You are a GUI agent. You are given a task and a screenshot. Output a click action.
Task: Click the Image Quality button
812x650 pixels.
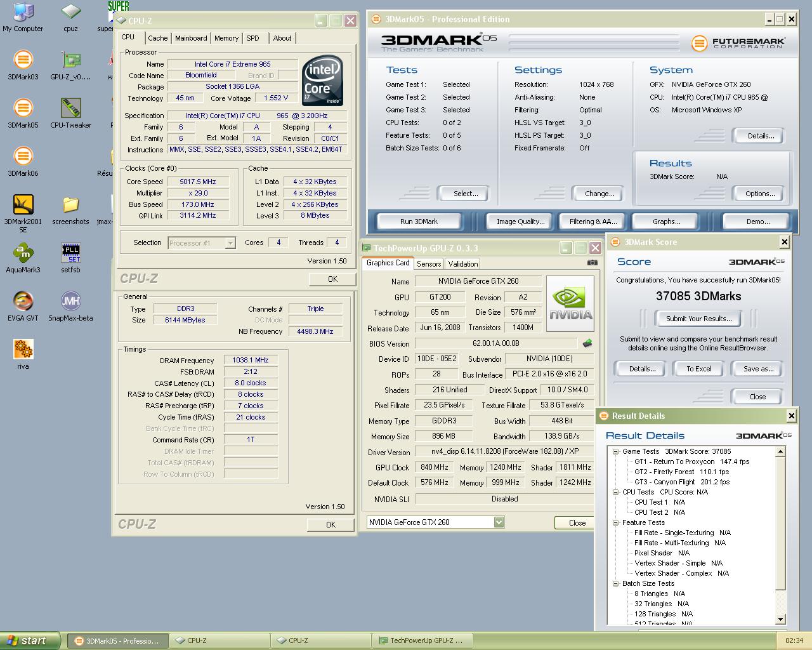520,222
